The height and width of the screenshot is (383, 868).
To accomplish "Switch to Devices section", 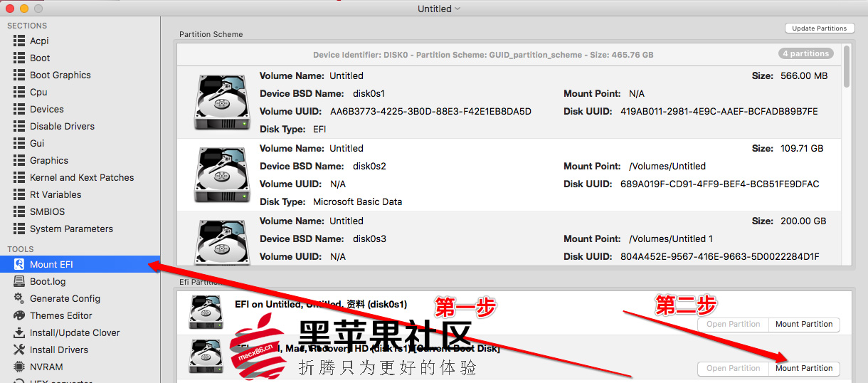I will (47, 109).
